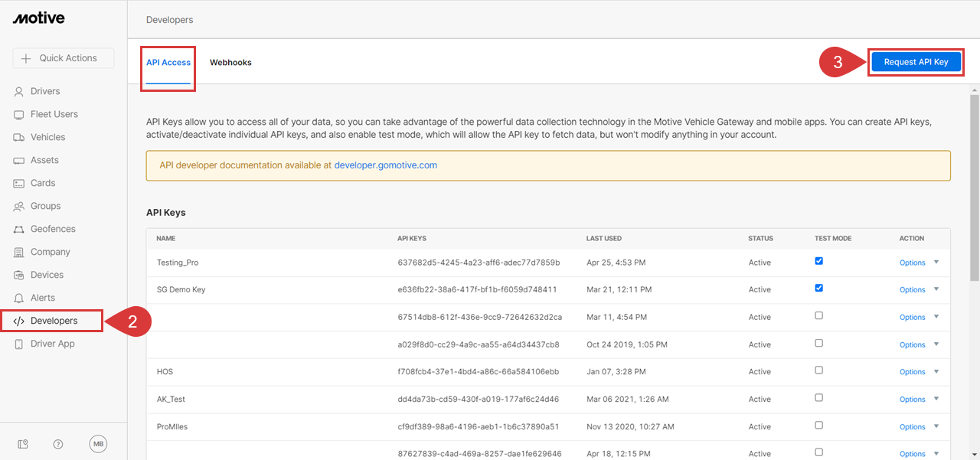Screen dimensions: 980x460
Task: Open the Quick Actions button
Action: click(x=63, y=58)
